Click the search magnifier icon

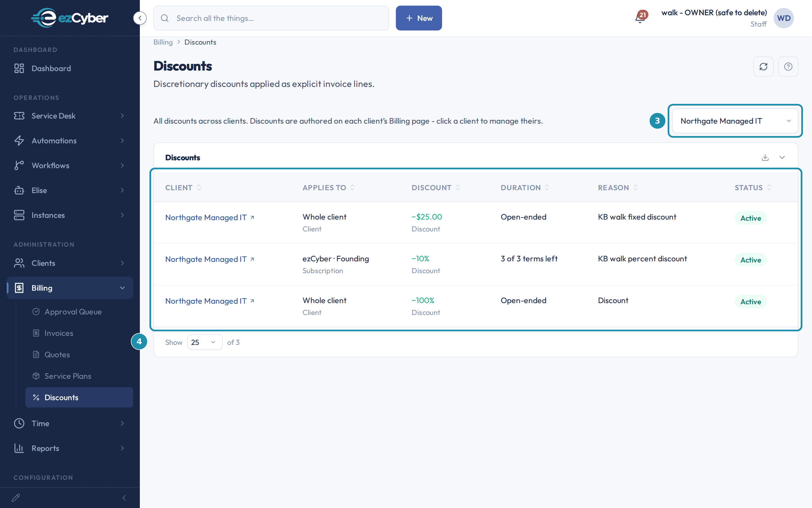[164, 18]
